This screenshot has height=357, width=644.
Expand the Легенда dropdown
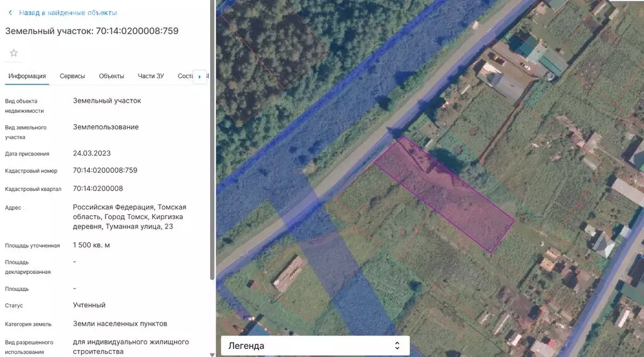[314, 346]
